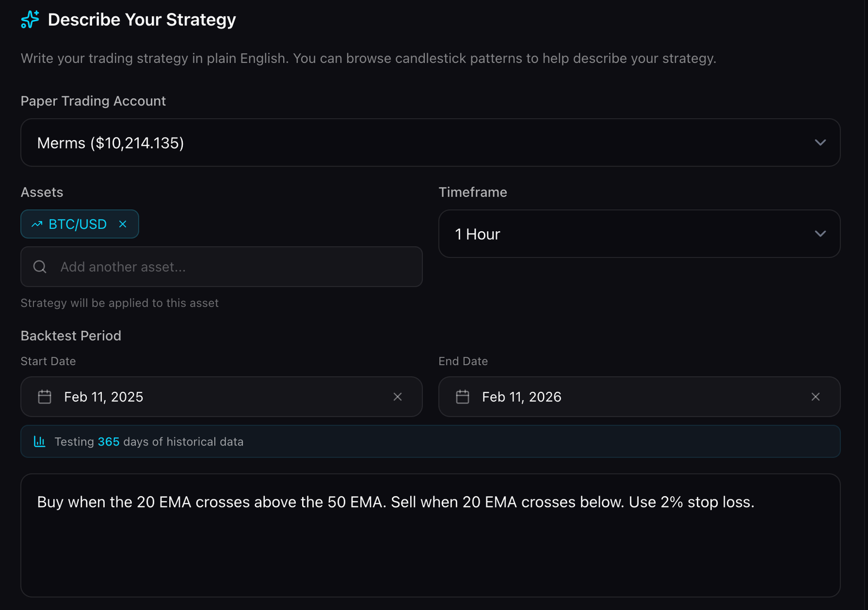Click the trend arrow icon on BTC/USD chip
Image resolution: width=868 pixels, height=610 pixels.
click(37, 224)
